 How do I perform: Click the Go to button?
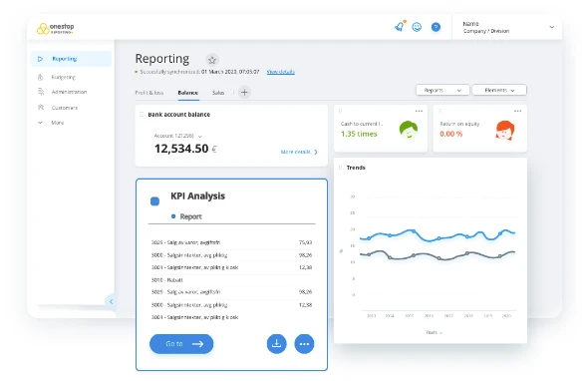pyautogui.click(x=181, y=344)
